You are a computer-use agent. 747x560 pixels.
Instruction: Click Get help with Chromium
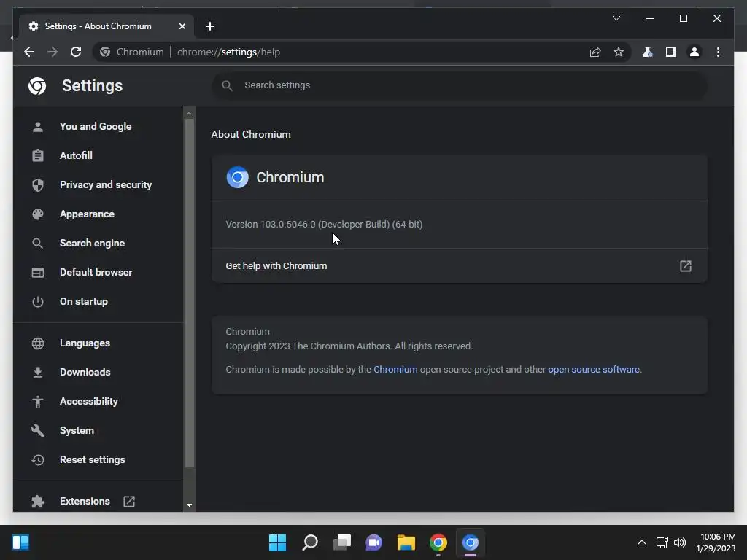[460, 265]
